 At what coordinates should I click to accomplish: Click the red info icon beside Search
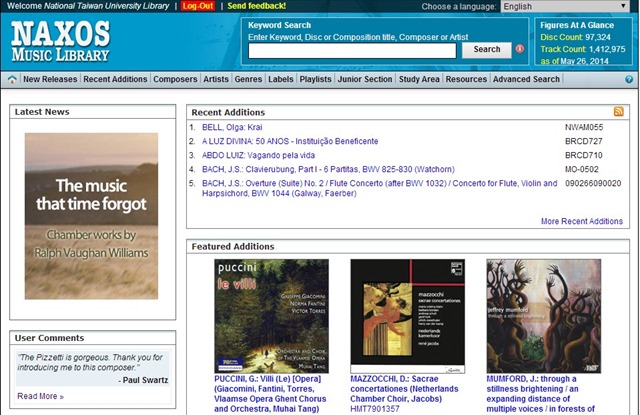(x=520, y=49)
